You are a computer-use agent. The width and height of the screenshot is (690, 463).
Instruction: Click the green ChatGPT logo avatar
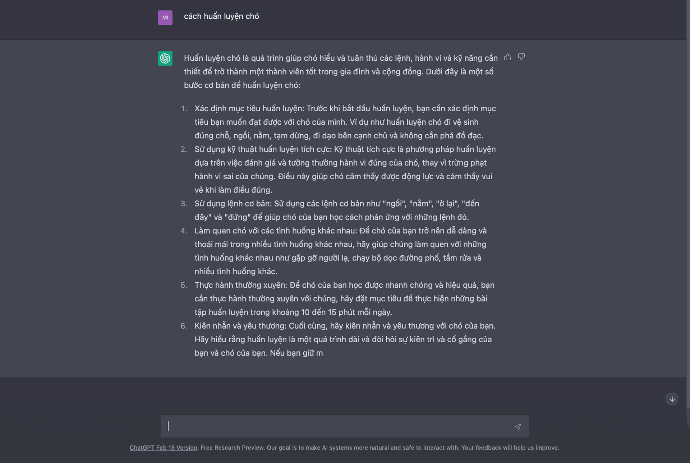point(165,59)
